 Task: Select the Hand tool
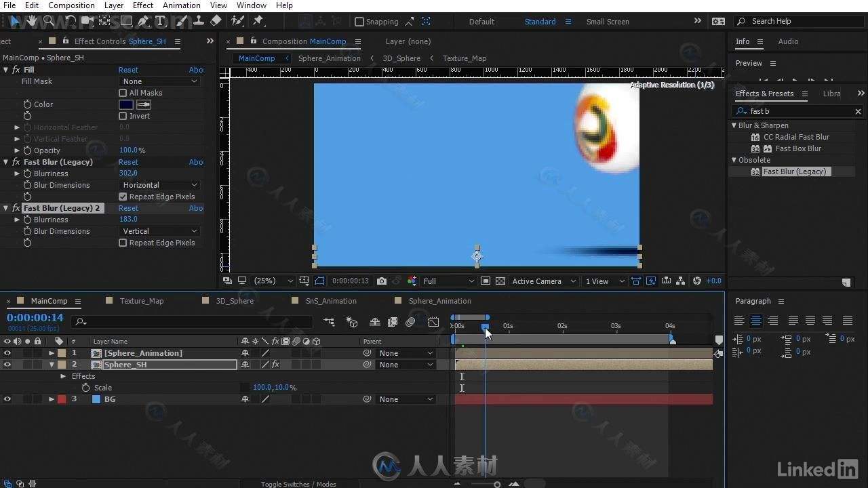pyautogui.click(x=31, y=21)
